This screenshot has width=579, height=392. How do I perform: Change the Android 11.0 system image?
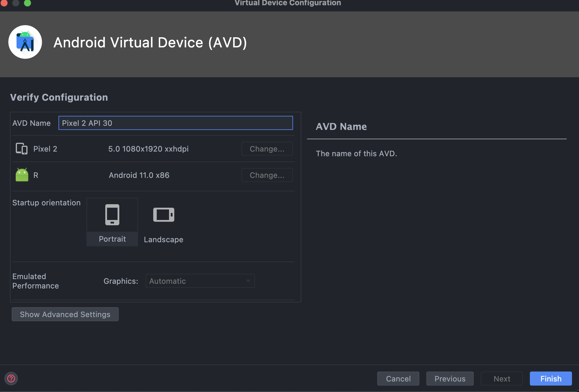(267, 175)
